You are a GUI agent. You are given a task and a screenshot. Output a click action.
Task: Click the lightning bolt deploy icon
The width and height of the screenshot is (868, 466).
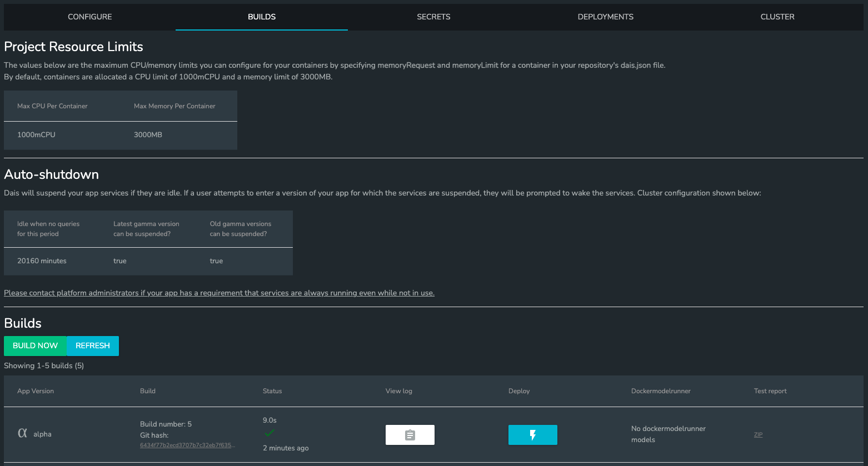(533, 435)
